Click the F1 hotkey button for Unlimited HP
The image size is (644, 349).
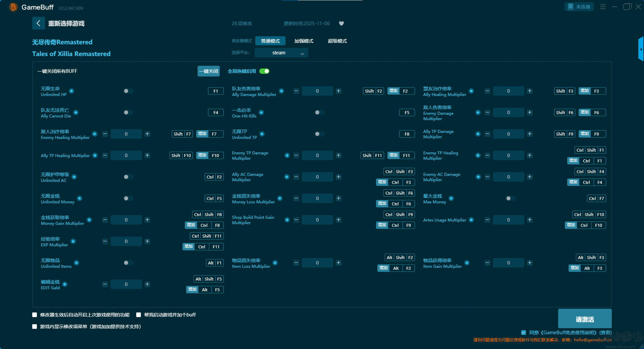(x=216, y=91)
